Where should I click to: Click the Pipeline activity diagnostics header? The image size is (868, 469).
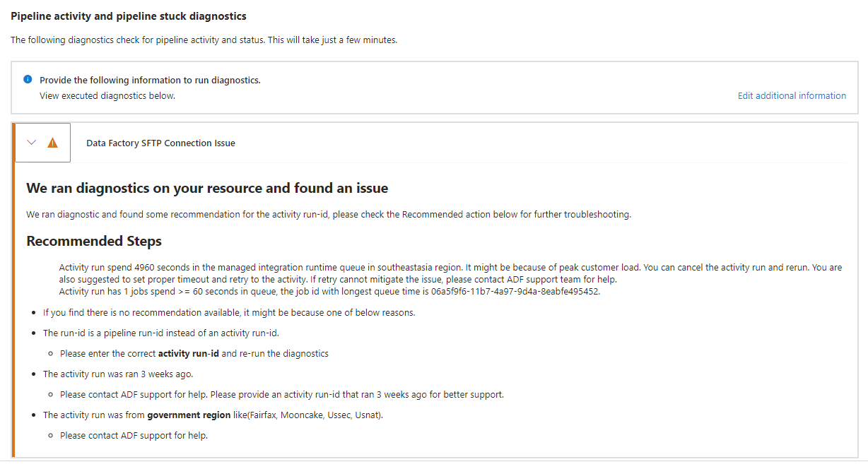(128, 16)
